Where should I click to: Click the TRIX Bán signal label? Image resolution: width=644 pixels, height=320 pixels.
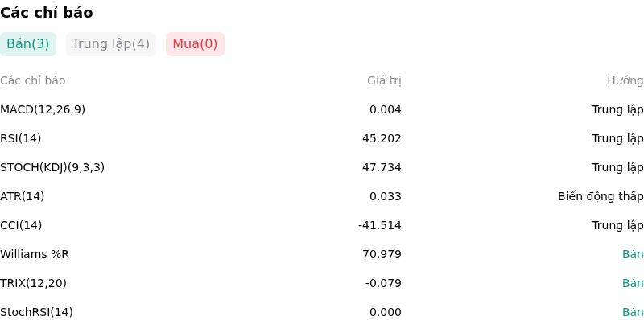pos(633,283)
